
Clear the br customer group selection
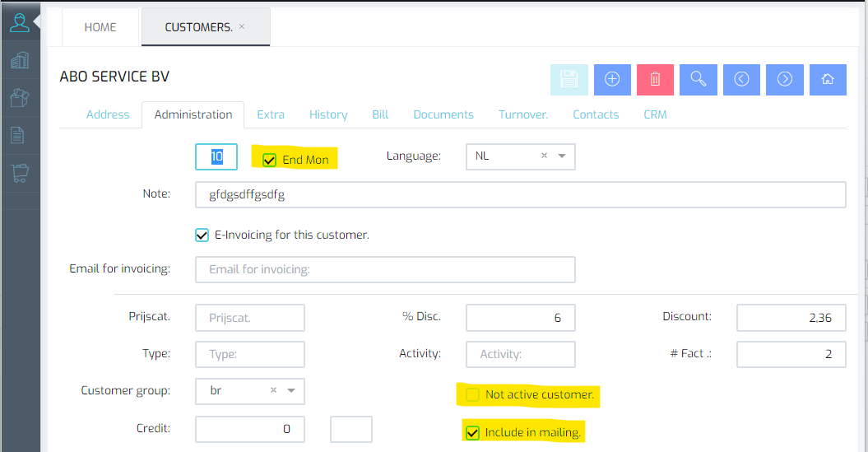click(x=273, y=390)
